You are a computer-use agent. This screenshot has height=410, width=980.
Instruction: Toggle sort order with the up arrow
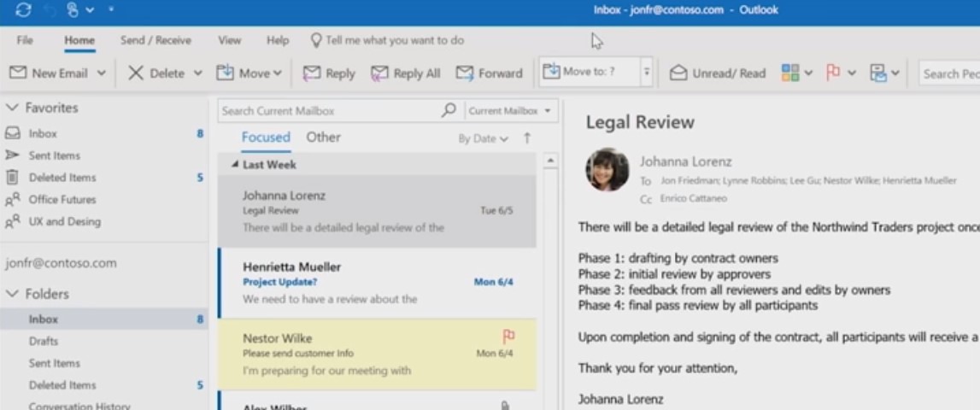[527, 138]
